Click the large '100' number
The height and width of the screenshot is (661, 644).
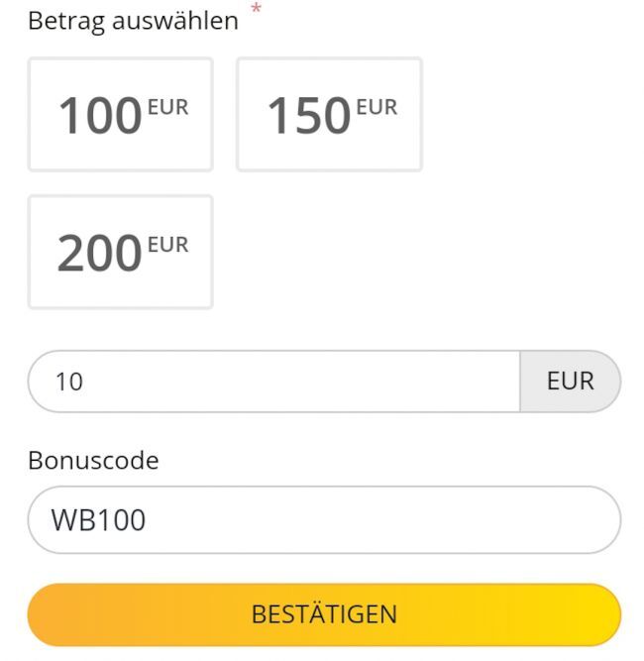pyautogui.click(x=100, y=117)
